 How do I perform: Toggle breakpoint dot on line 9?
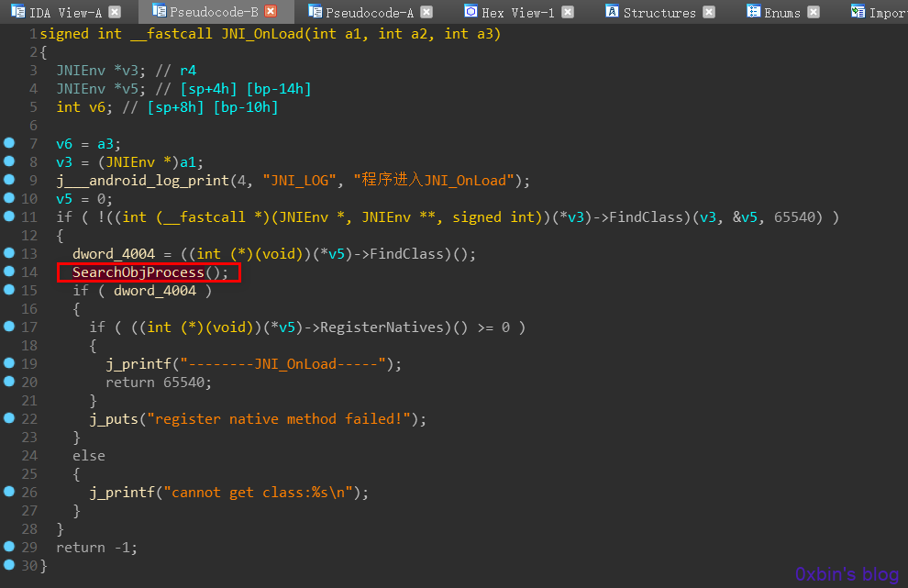pos(9,179)
